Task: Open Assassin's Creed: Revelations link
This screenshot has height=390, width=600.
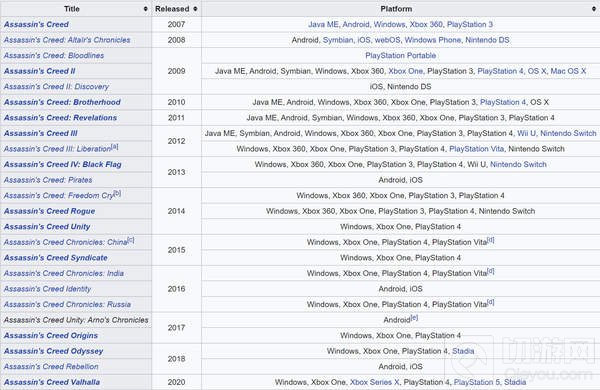Action: [x=60, y=118]
